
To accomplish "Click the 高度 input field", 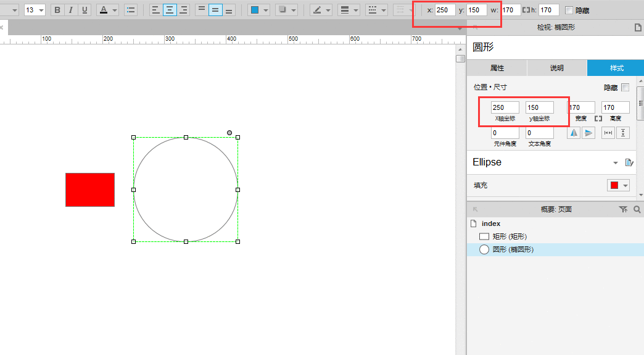I will [x=615, y=107].
